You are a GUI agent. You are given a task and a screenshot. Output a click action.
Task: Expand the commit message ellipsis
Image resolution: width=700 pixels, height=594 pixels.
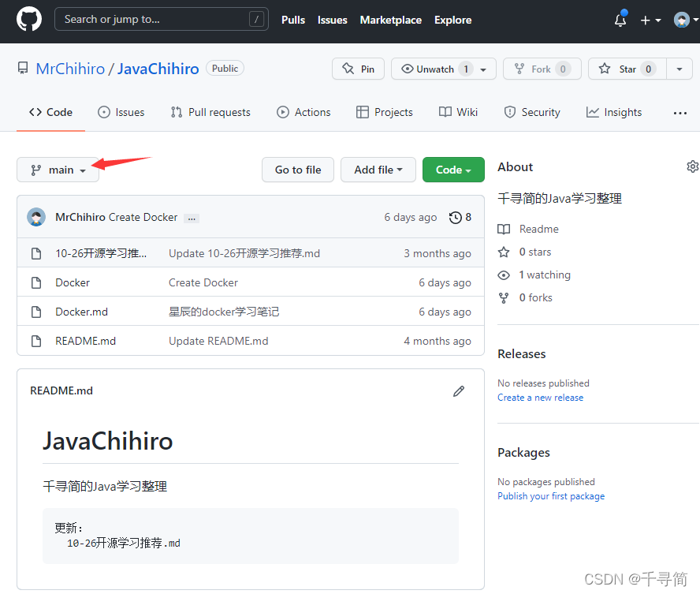tap(192, 219)
